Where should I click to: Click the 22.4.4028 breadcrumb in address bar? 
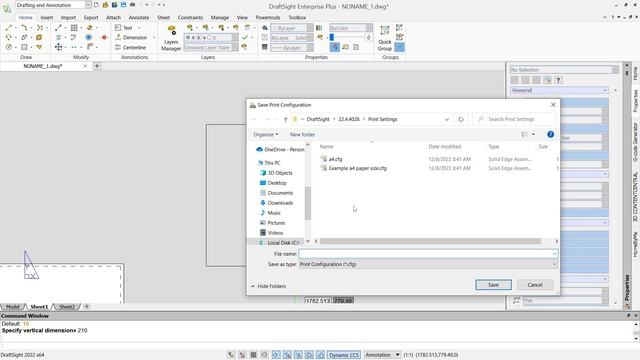click(349, 119)
